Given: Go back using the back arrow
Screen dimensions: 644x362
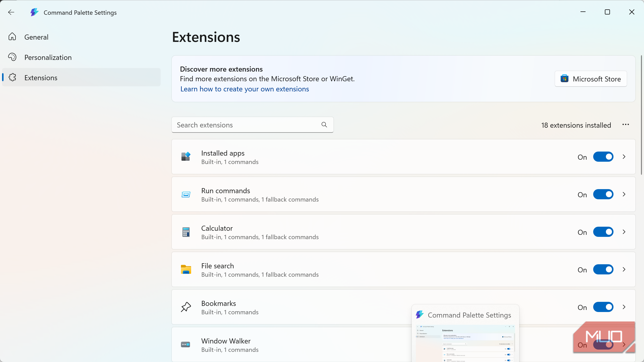Looking at the screenshot, I should click(x=11, y=12).
